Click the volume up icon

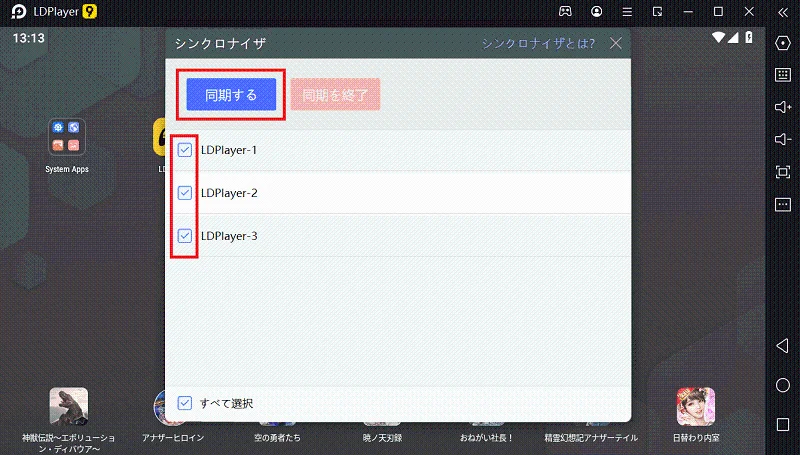click(x=783, y=107)
